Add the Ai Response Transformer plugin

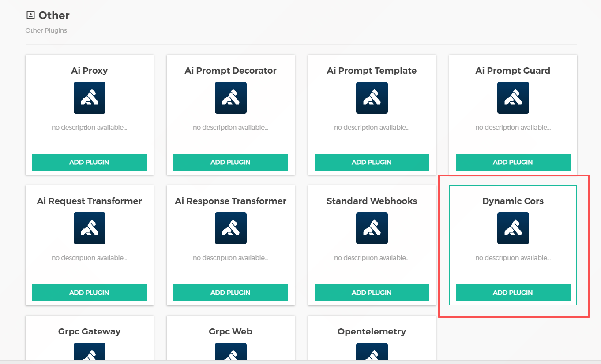pos(231,293)
